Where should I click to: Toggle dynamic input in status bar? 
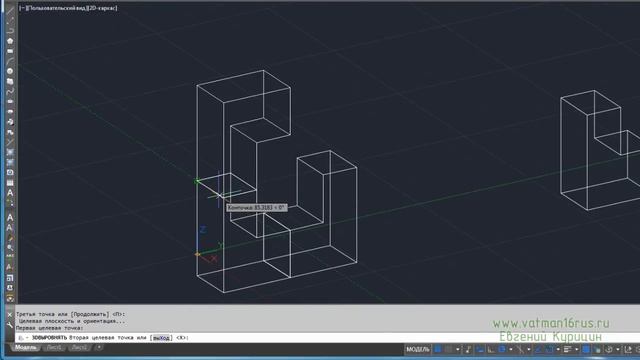480,349
